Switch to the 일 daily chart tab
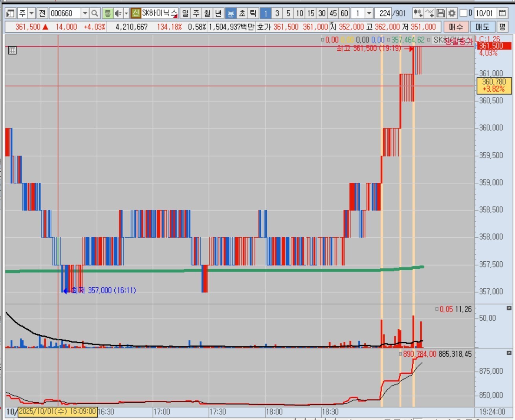Screen dimensions: 515x420 pos(185,13)
